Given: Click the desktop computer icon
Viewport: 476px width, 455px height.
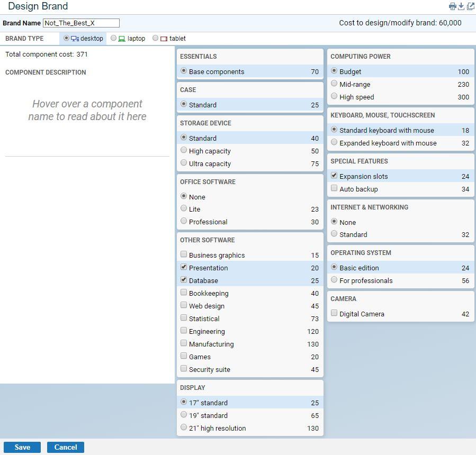Looking at the screenshot, I should (75, 39).
